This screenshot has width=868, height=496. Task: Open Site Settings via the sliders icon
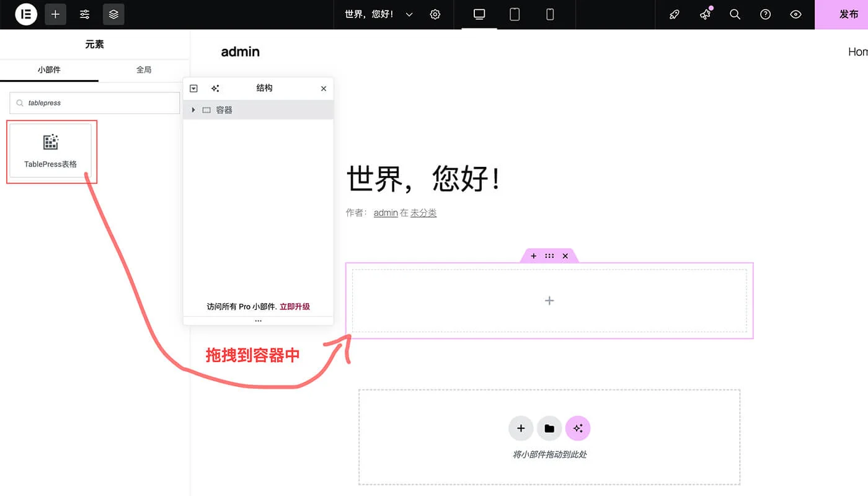pos(84,14)
